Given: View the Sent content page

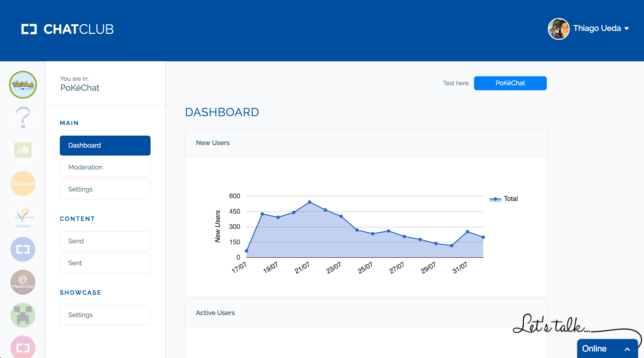Looking at the screenshot, I should [x=105, y=263].
